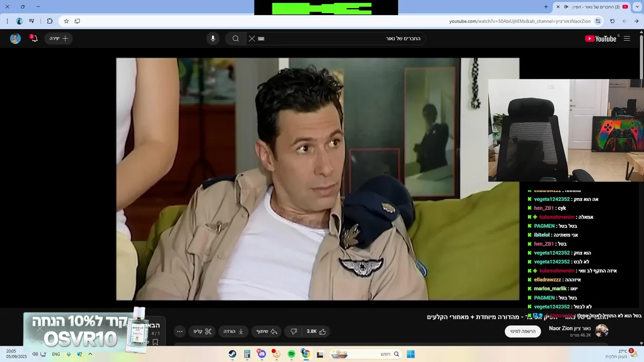The width and height of the screenshot is (644, 362).
Task: Open the Steam taskbar icon
Action: click(x=232, y=354)
